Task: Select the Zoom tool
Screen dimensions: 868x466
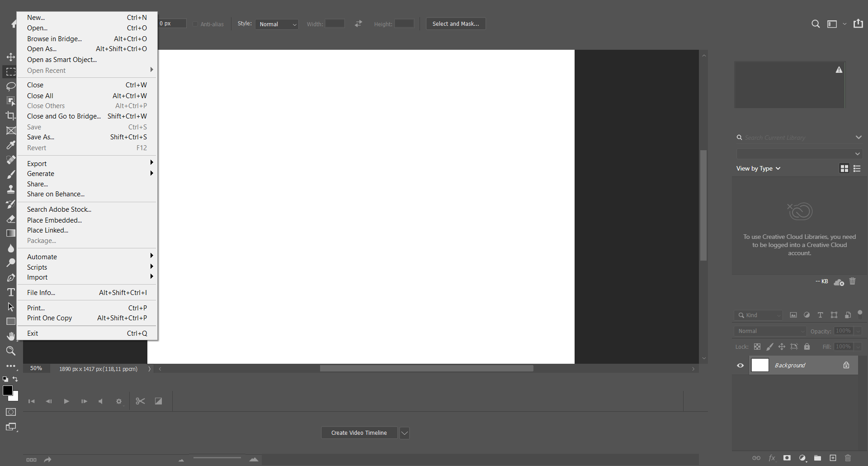Action: [x=11, y=351]
